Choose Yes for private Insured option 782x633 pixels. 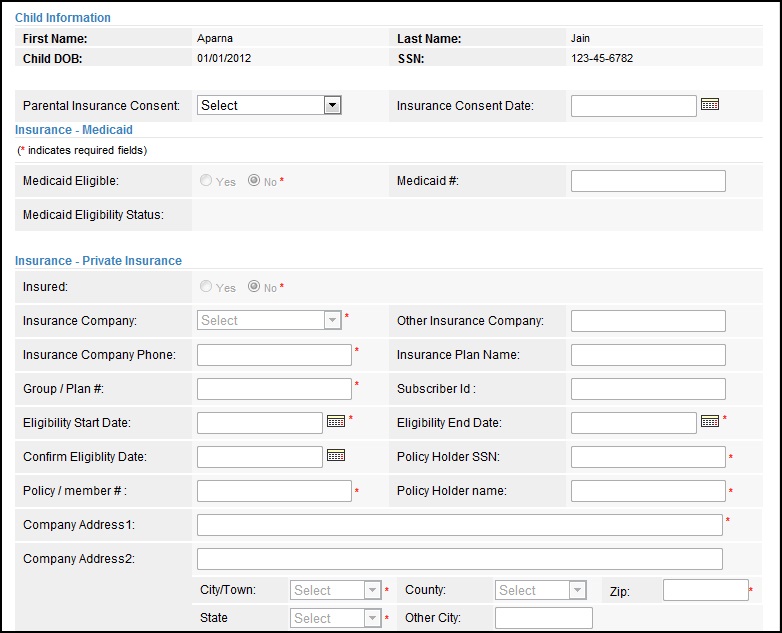205,286
